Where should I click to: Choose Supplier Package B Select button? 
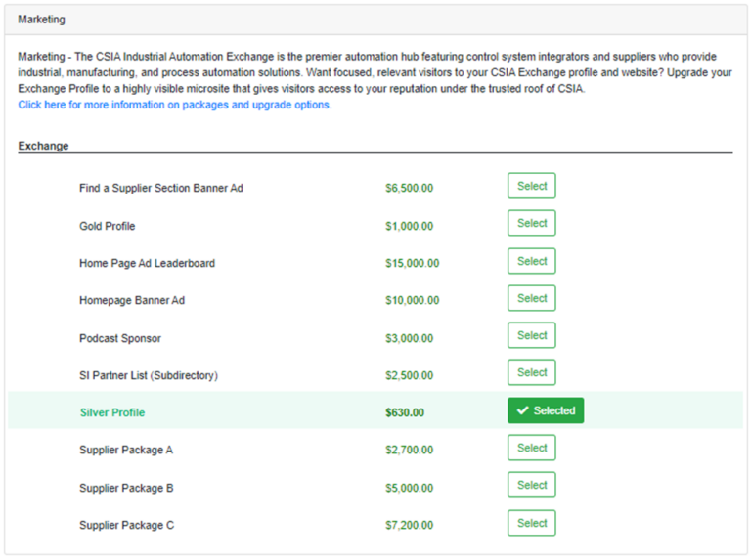tap(531, 486)
